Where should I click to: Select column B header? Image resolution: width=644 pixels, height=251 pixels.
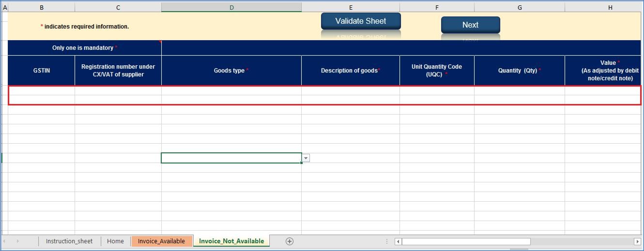(x=41, y=7)
